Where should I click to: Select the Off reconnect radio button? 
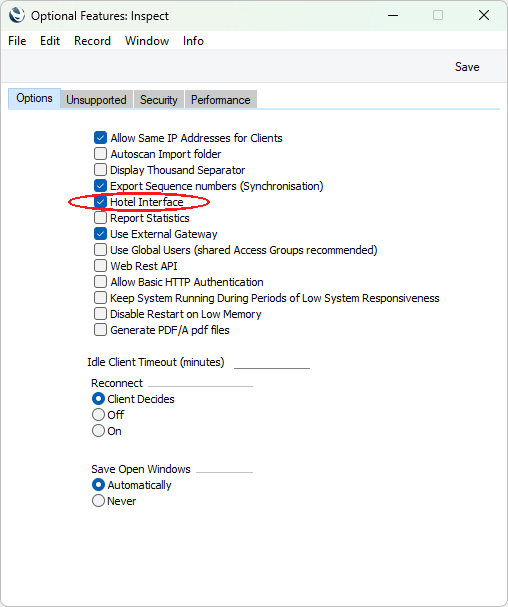pyautogui.click(x=98, y=415)
